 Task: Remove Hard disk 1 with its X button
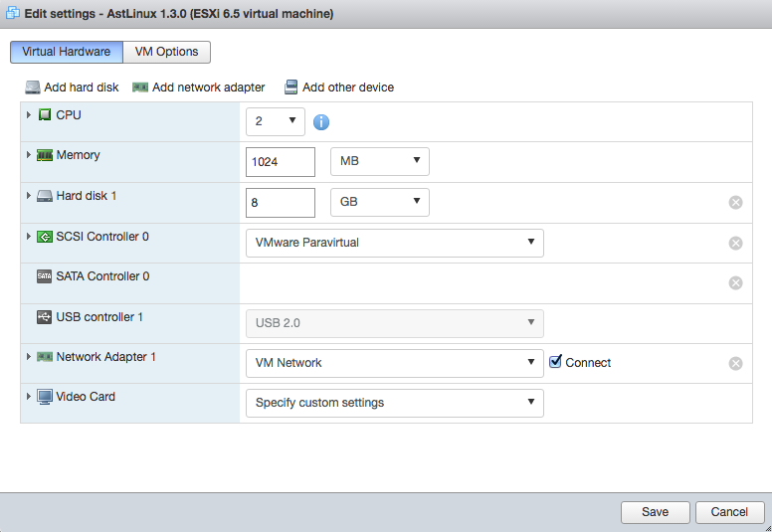click(x=735, y=202)
